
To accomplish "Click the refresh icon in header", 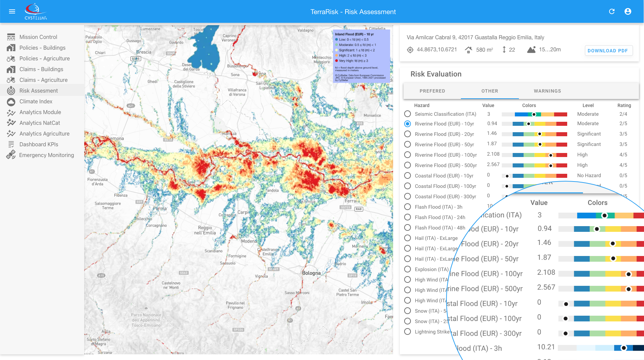I will [612, 11].
